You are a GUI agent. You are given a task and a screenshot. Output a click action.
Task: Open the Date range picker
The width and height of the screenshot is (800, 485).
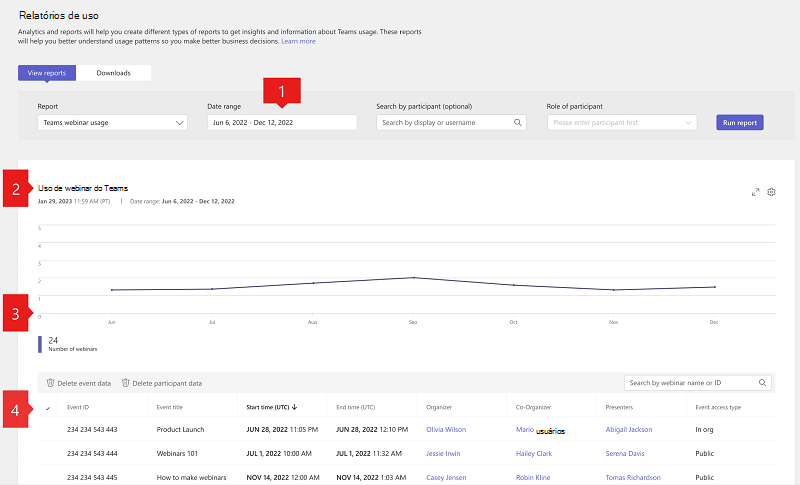(281, 123)
